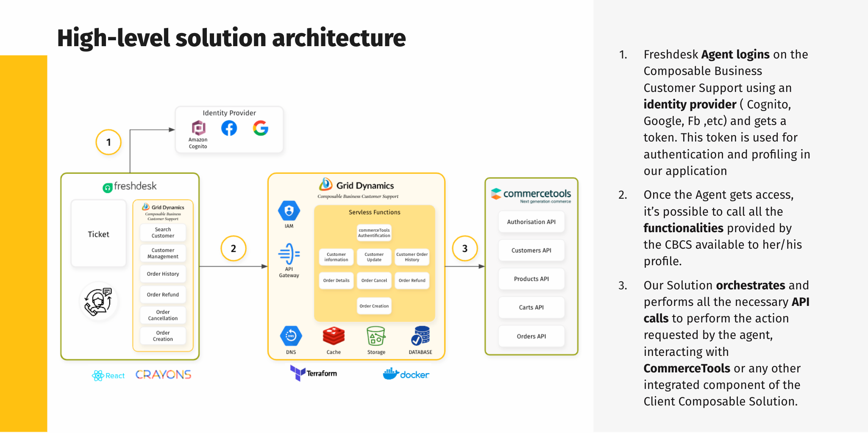The width and height of the screenshot is (868, 433).
Task: Select the Search Customer box
Action: [x=163, y=233]
